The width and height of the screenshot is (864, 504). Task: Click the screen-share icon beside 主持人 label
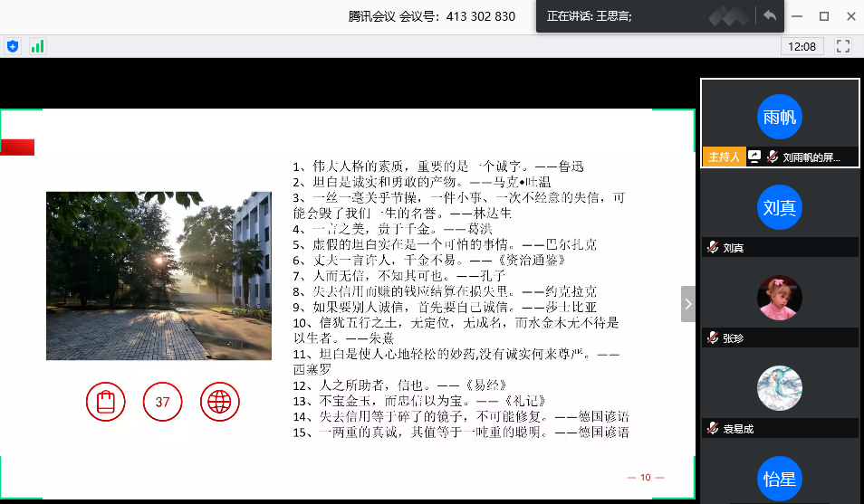754,157
